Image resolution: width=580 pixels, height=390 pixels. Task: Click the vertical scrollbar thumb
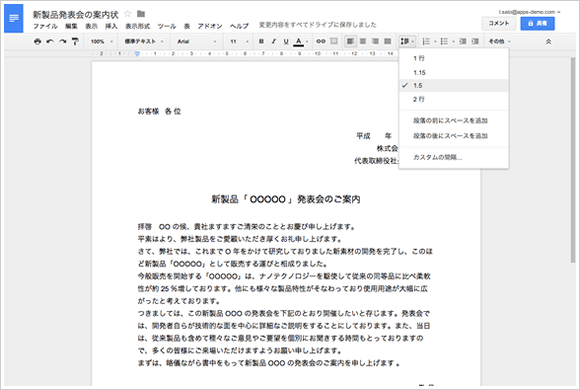[573, 160]
